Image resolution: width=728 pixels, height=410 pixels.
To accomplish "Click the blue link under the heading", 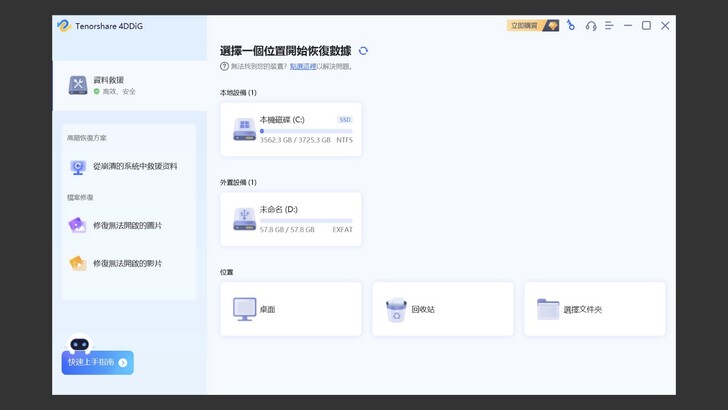I will pos(303,66).
